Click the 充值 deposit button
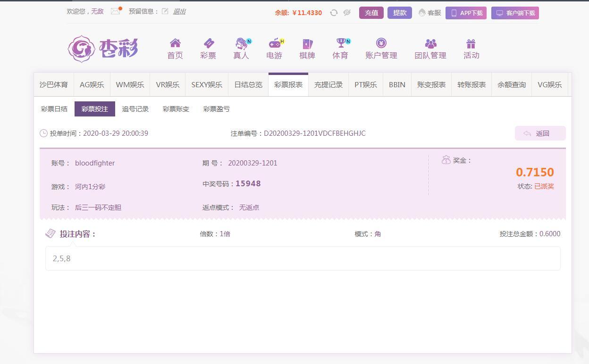Viewport: 589px width, 364px height. pos(371,13)
